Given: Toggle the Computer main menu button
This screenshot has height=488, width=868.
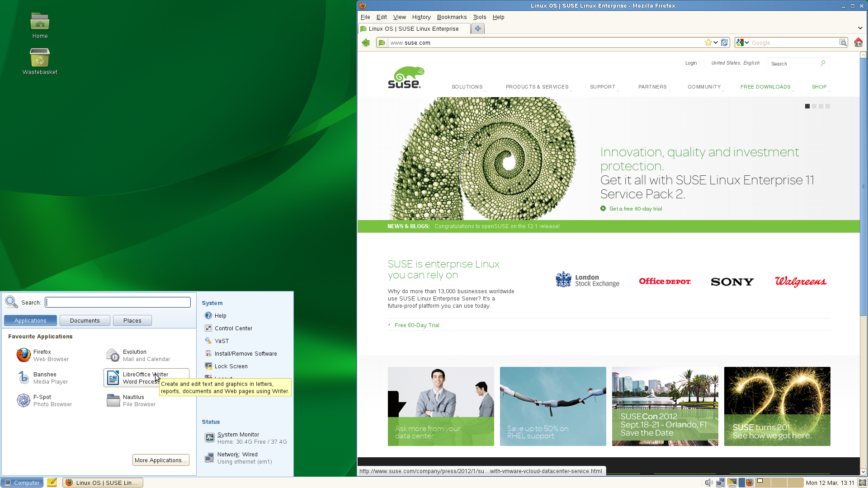Looking at the screenshot, I should tap(22, 483).
